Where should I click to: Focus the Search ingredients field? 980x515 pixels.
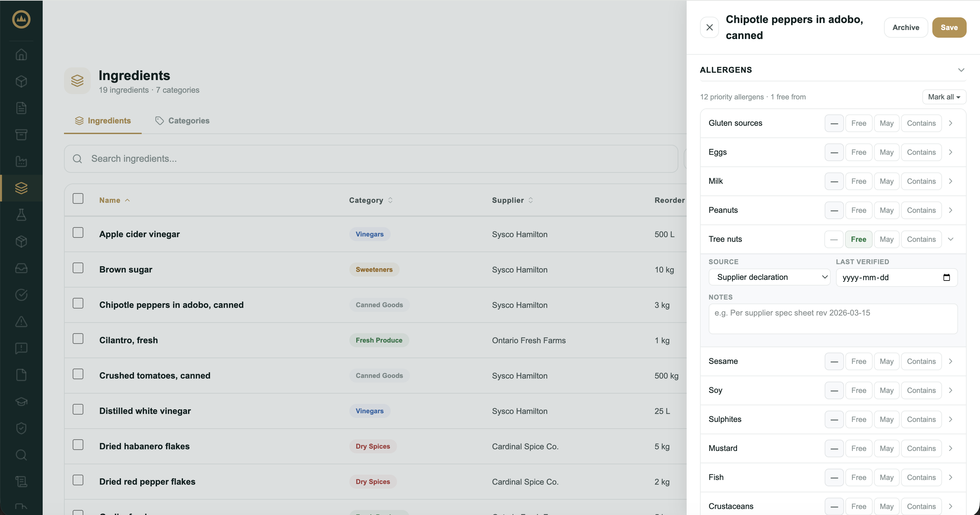tap(371, 159)
